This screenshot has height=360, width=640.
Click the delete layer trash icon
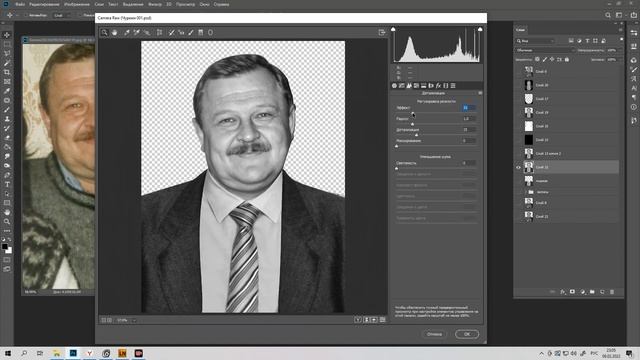click(612, 292)
